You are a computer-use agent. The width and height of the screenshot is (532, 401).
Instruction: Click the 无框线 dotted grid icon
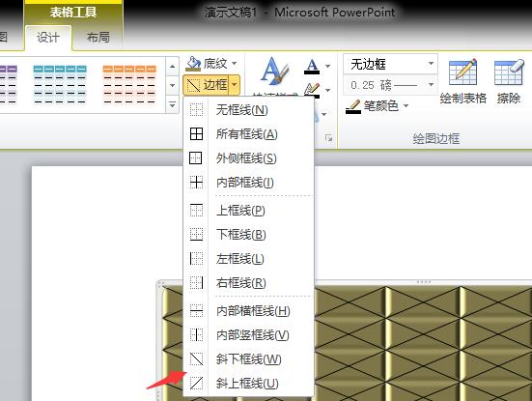(196, 110)
